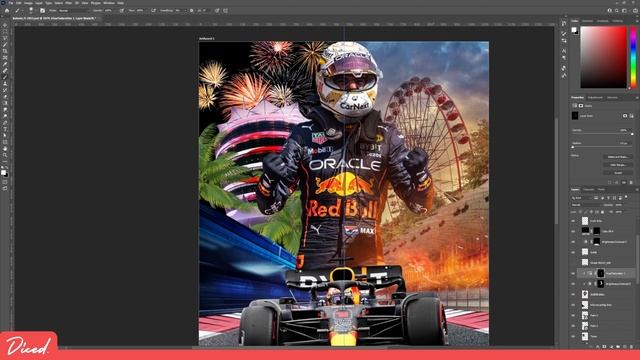
Task: Delete mask trash icon in Properties panel
Action: (631, 182)
